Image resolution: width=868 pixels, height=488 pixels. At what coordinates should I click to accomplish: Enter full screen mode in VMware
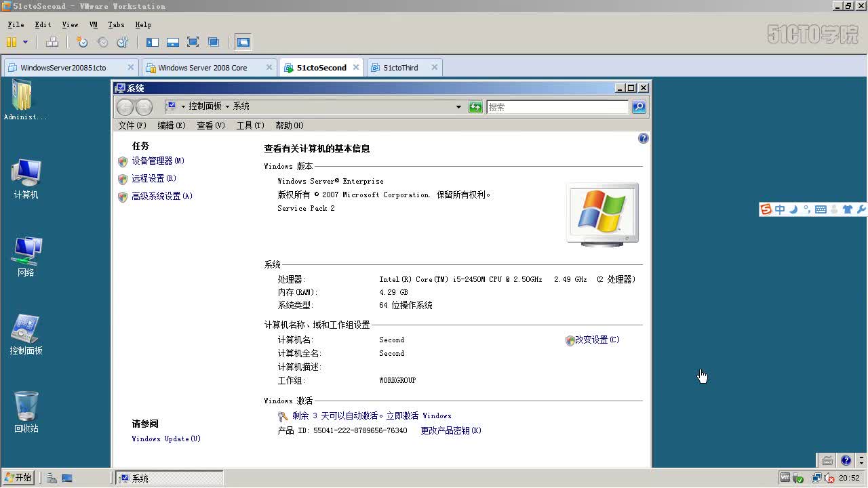[193, 42]
